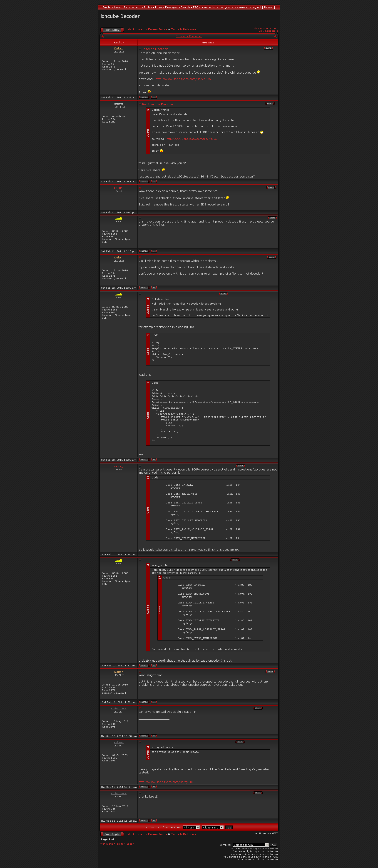Open Profile button under shkval's post
The width and height of the screenshot is (378, 868).
(144, 787)
